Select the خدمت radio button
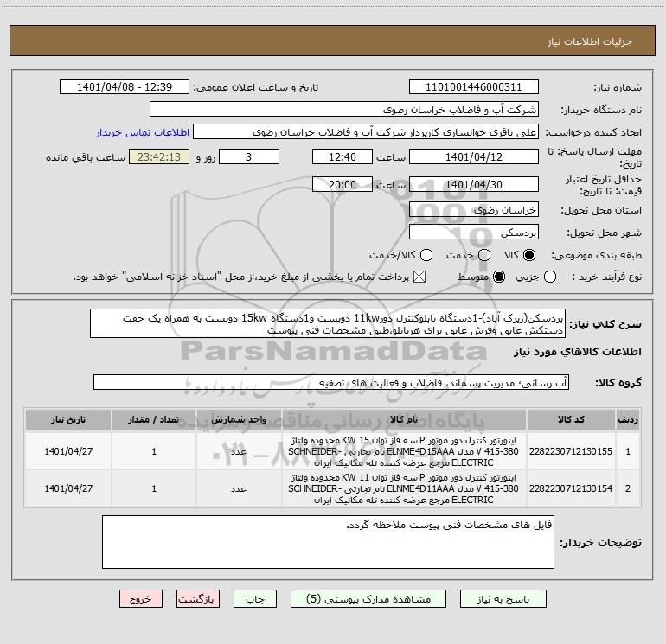The height and width of the screenshot is (644, 666). [484, 255]
